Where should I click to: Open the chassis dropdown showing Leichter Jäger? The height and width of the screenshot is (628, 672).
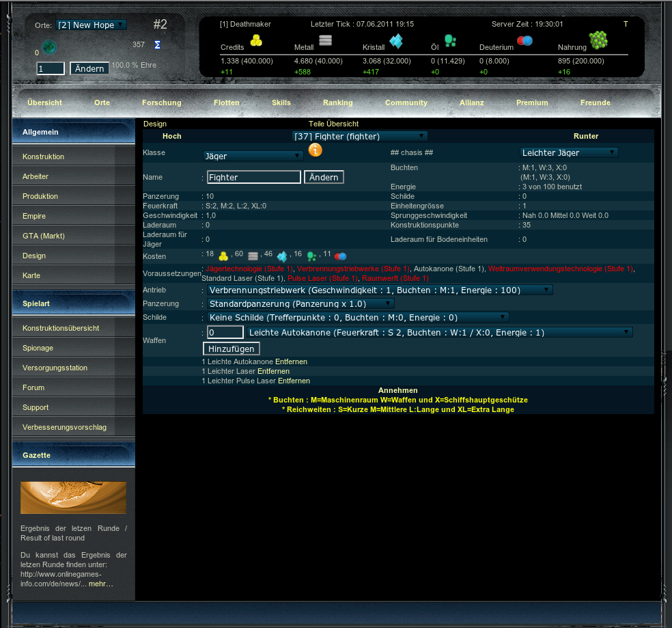(x=569, y=152)
